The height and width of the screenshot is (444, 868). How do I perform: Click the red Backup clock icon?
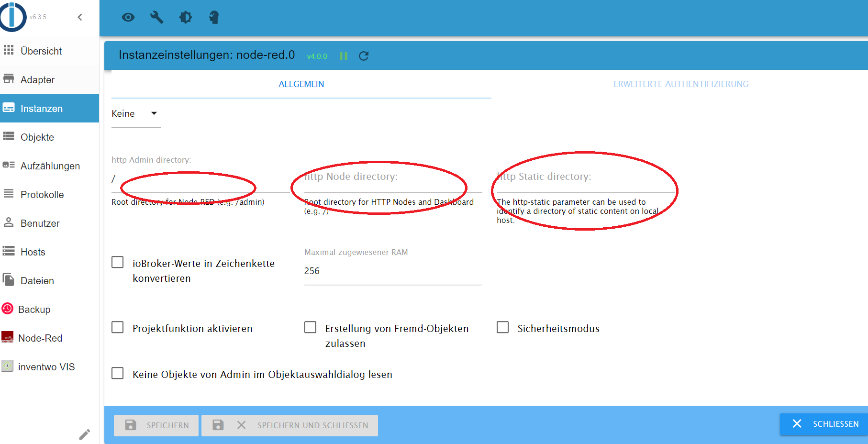(8, 309)
